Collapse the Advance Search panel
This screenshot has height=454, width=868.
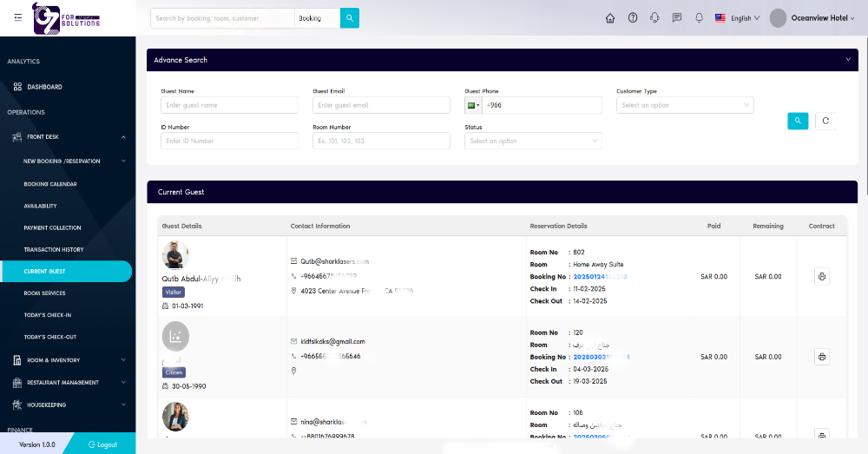[x=847, y=60]
